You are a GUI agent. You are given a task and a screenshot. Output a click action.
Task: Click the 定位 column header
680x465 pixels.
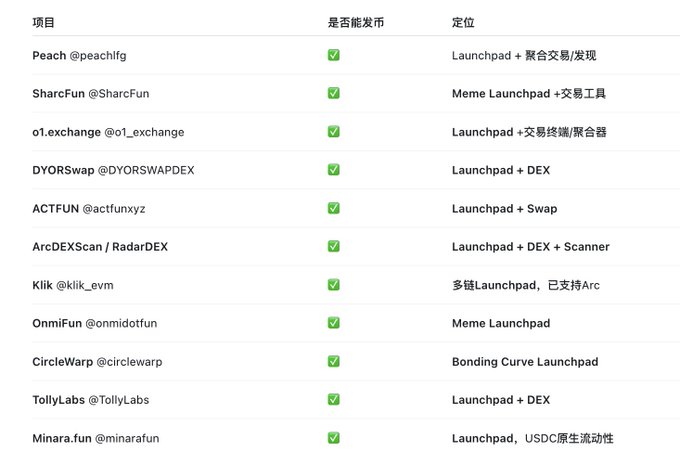[x=463, y=22]
